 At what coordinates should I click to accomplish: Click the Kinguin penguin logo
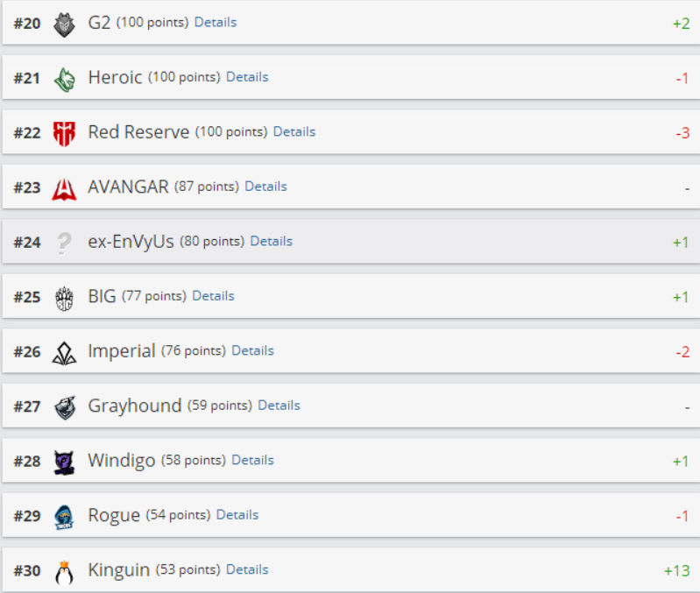click(64, 573)
